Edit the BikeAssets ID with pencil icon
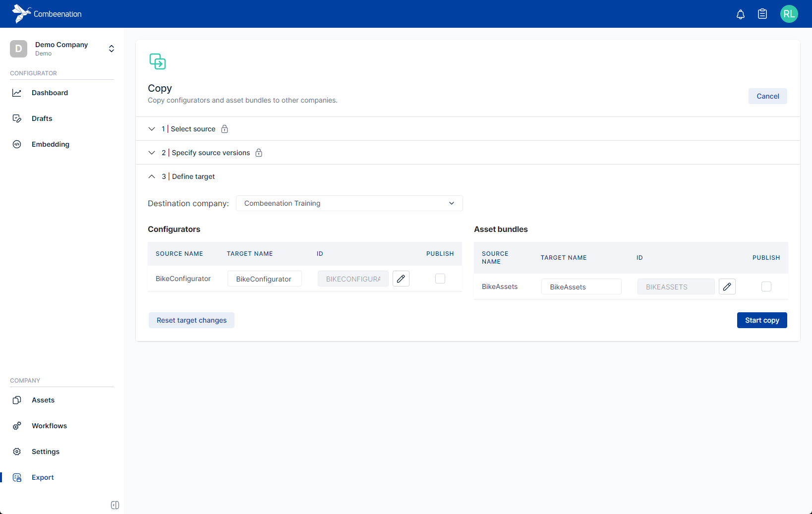 click(727, 286)
